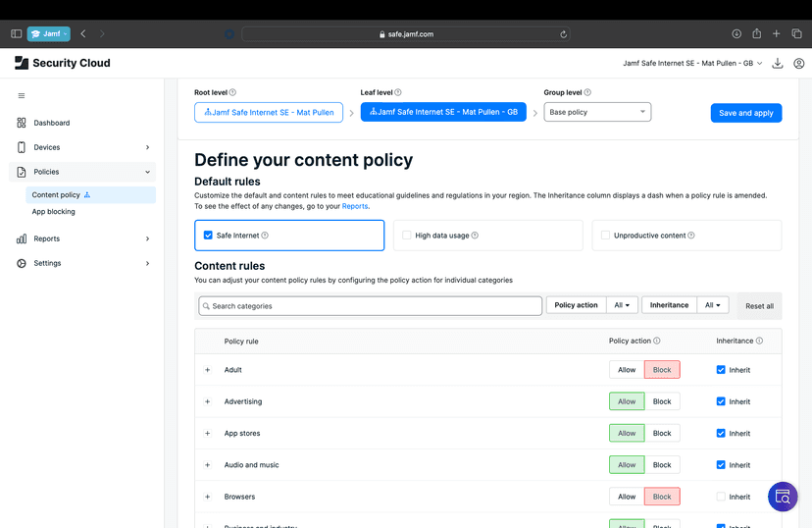The image size is (812, 528).
Task: Click the Save and apply button
Action: (746, 113)
